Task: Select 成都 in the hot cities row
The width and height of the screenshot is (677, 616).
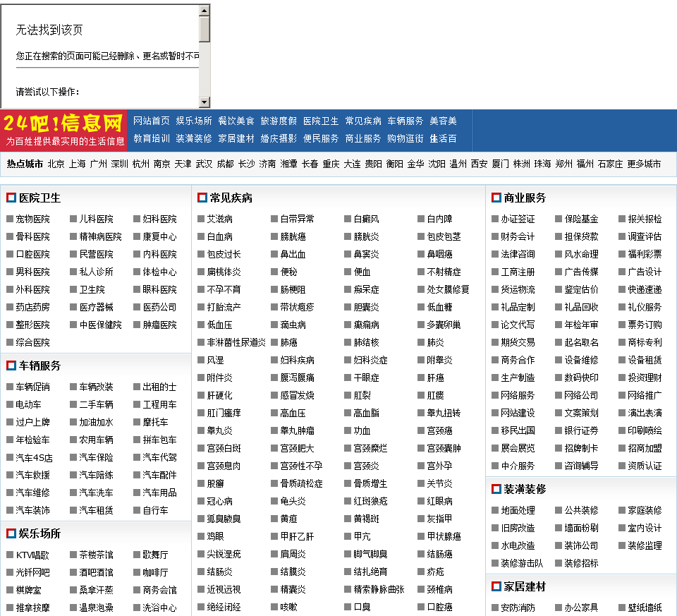Action: (x=226, y=164)
